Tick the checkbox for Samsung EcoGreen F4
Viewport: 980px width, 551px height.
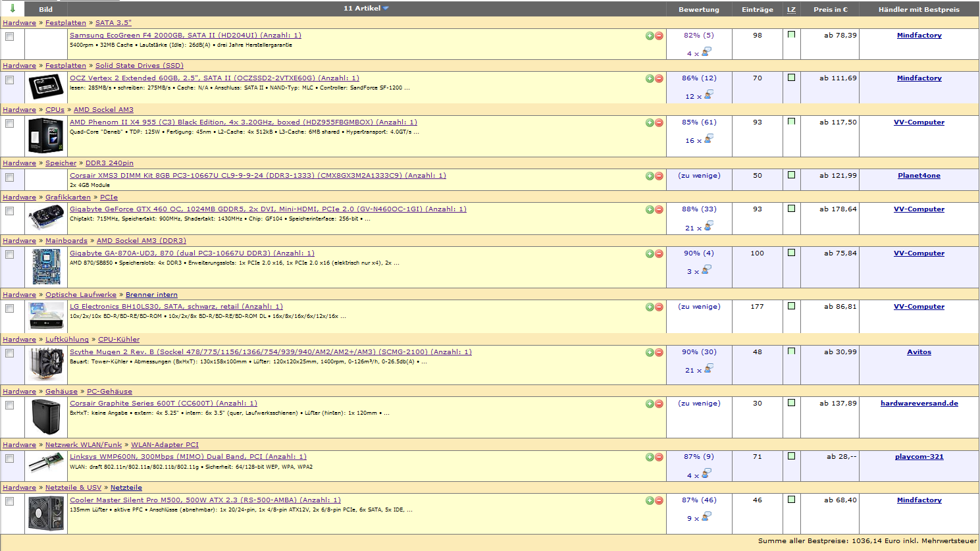click(9, 37)
